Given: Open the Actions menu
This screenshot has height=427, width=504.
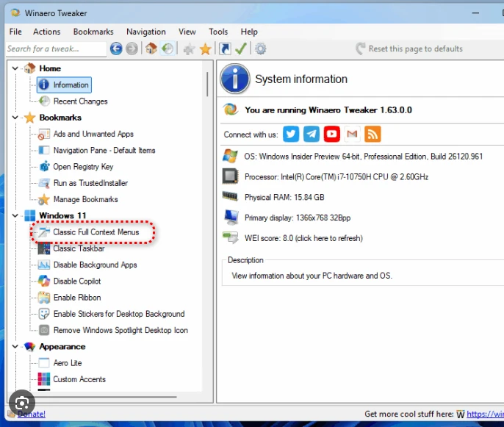Looking at the screenshot, I should 46,32.
